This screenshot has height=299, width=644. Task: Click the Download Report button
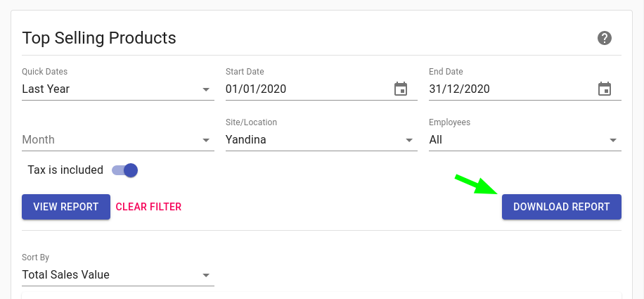pos(562,207)
